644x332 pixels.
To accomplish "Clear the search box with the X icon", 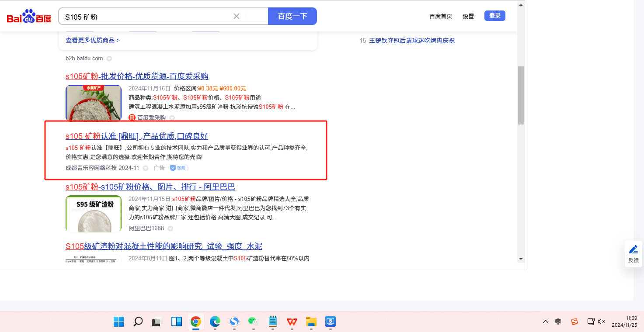I will coord(237,17).
